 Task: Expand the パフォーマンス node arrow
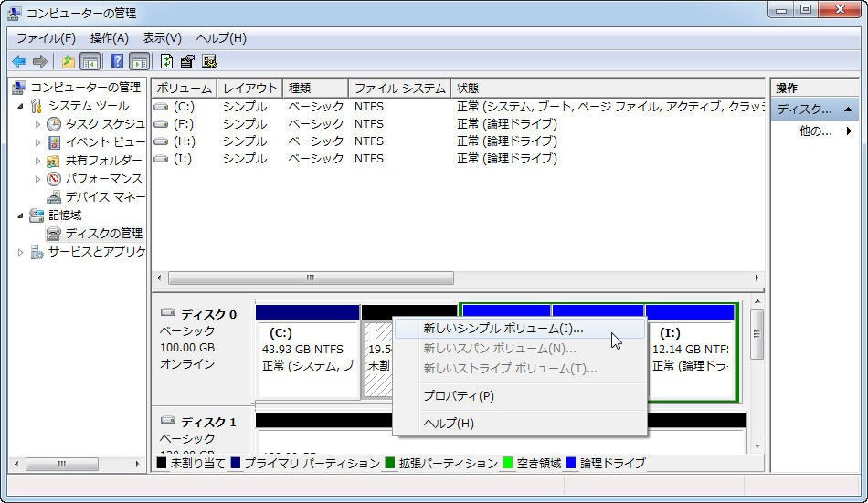click(x=37, y=179)
